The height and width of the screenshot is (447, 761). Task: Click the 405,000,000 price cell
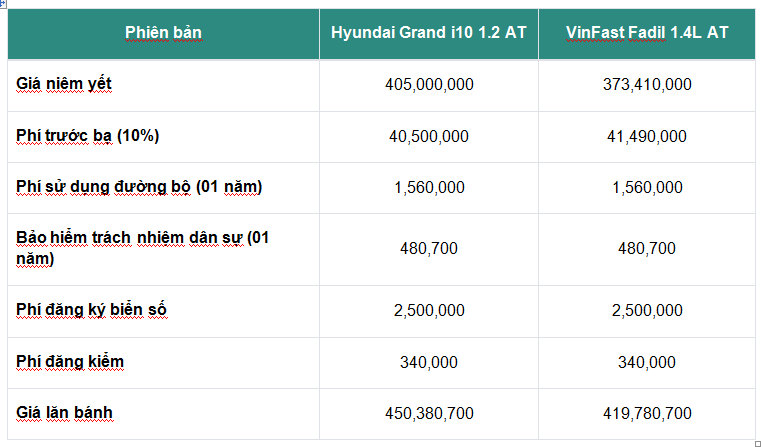[429, 85]
